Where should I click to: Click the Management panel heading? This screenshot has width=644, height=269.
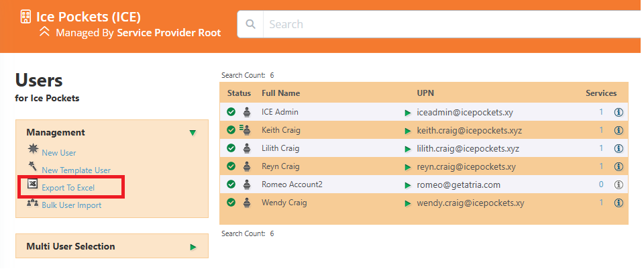click(x=56, y=132)
